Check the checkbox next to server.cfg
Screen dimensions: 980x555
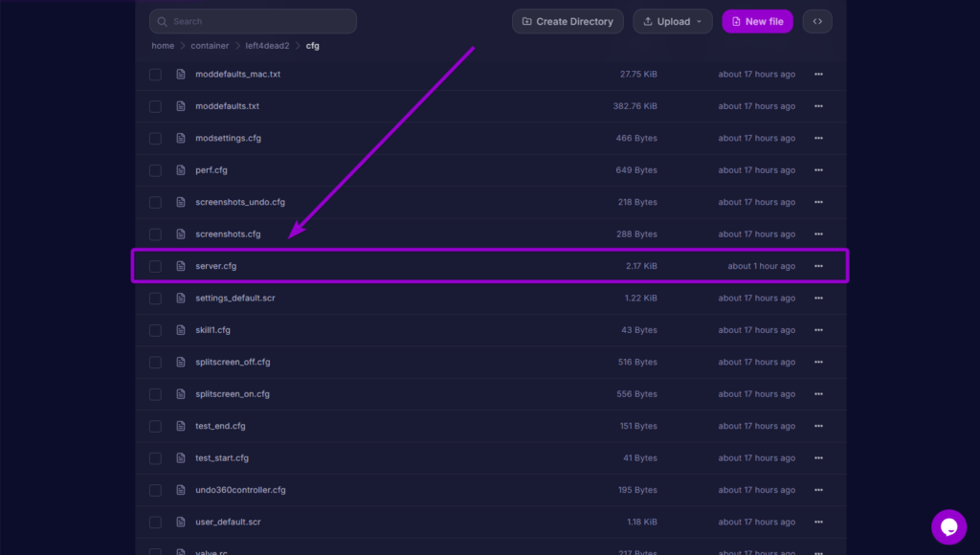[x=155, y=265]
